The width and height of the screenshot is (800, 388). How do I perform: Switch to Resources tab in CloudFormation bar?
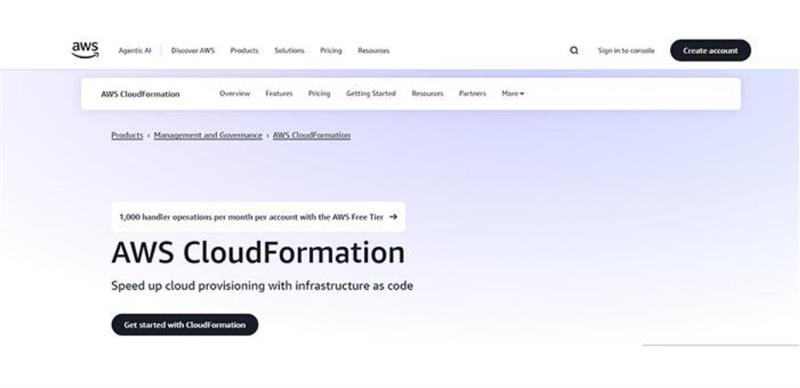coord(428,93)
